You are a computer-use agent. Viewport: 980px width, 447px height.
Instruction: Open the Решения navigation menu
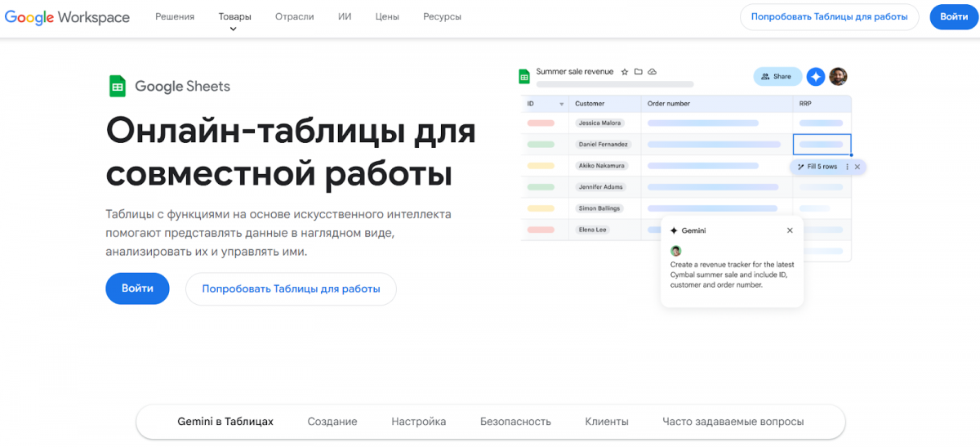pyautogui.click(x=175, y=16)
